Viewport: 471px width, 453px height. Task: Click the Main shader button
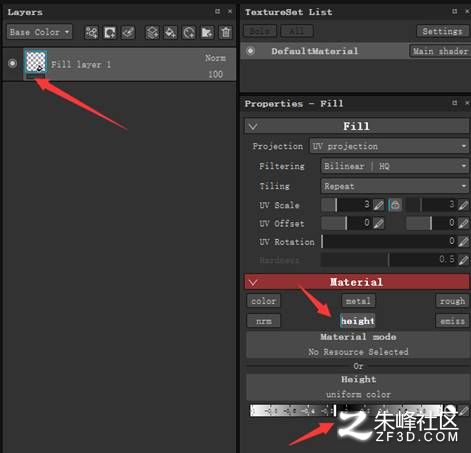440,51
